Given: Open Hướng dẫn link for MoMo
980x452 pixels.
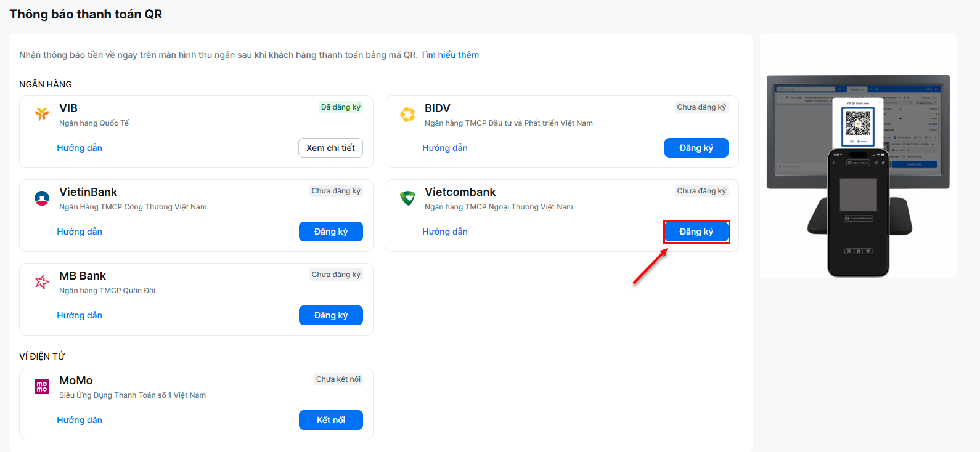Looking at the screenshot, I should coord(80,420).
